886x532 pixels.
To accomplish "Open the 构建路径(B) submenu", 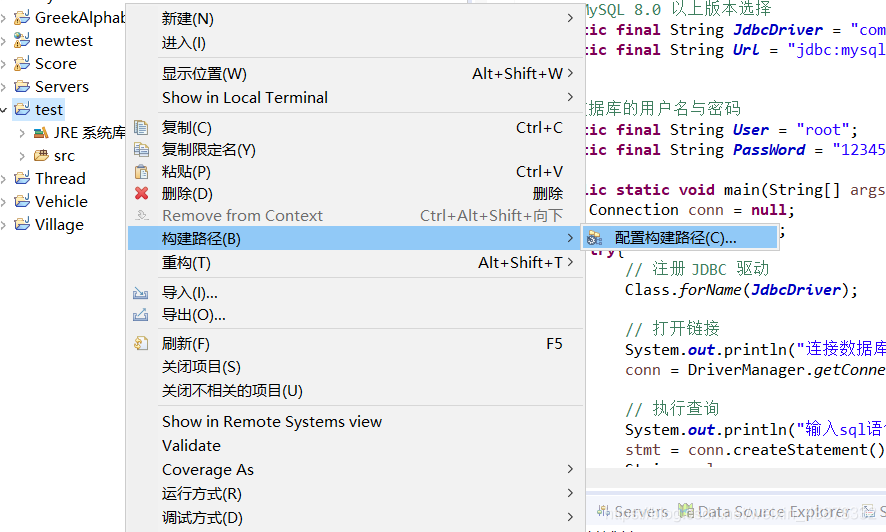I will [355, 239].
